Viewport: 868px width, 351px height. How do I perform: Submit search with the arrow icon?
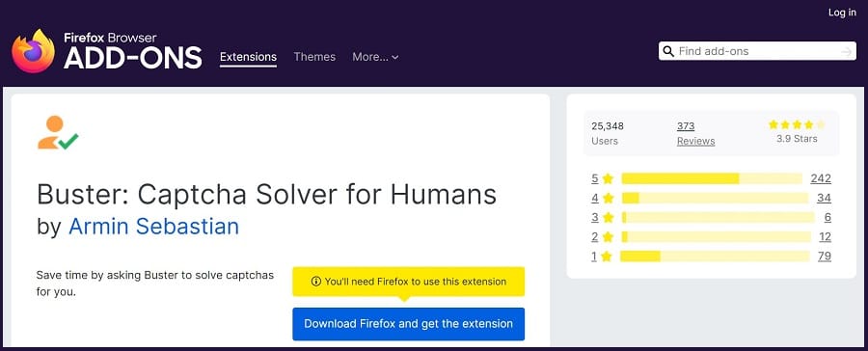click(x=846, y=51)
